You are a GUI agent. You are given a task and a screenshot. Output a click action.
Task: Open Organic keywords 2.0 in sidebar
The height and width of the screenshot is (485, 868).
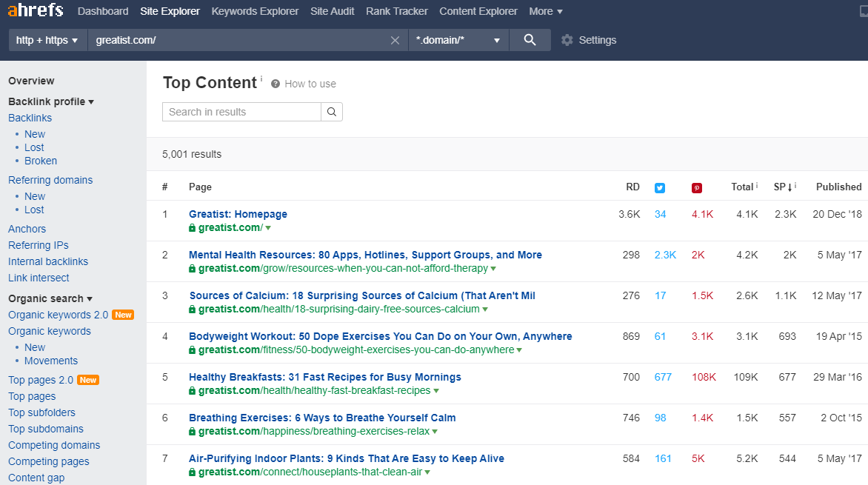[58, 315]
